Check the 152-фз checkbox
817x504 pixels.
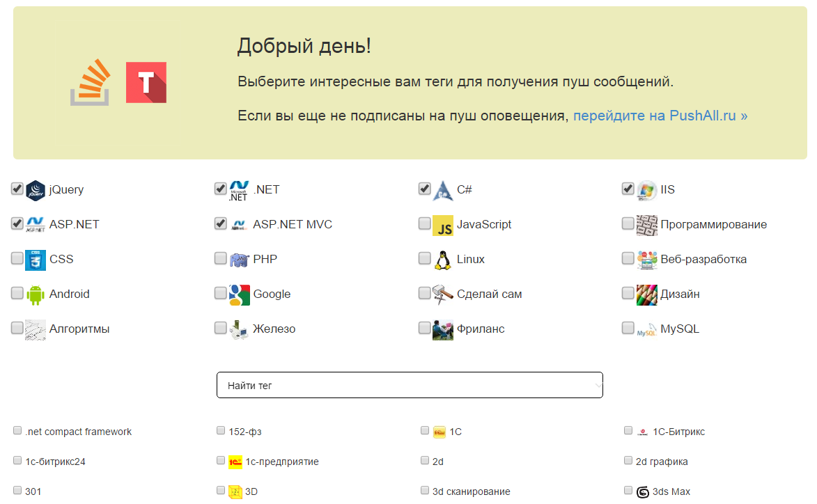[x=220, y=431]
